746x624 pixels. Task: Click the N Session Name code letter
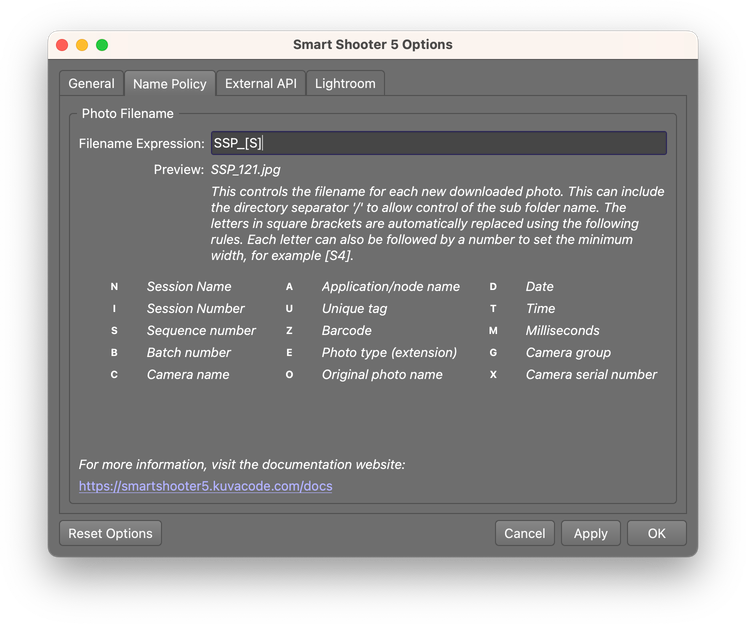click(x=114, y=287)
